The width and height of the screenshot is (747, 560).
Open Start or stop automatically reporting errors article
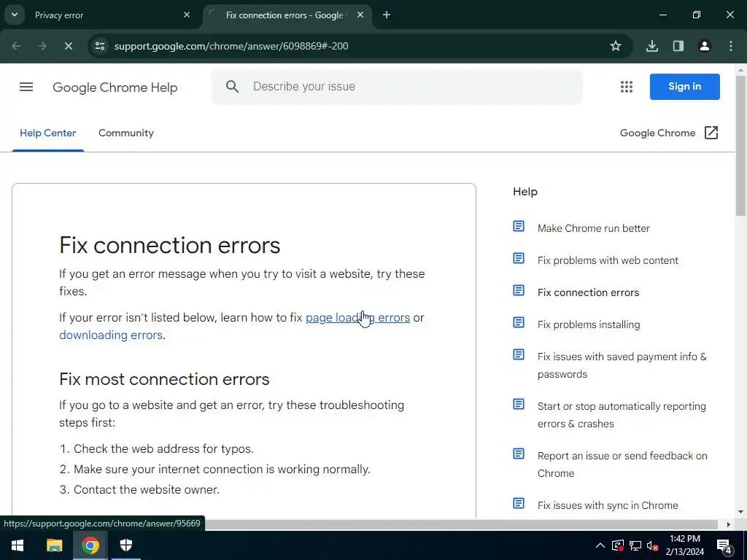(622, 415)
